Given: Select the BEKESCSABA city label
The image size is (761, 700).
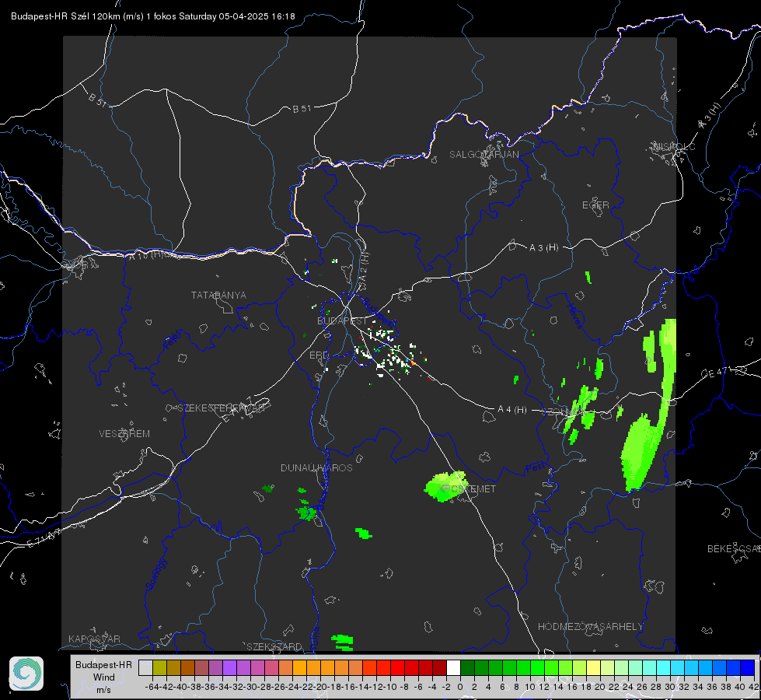Looking at the screenshot, I should [734, 549].
